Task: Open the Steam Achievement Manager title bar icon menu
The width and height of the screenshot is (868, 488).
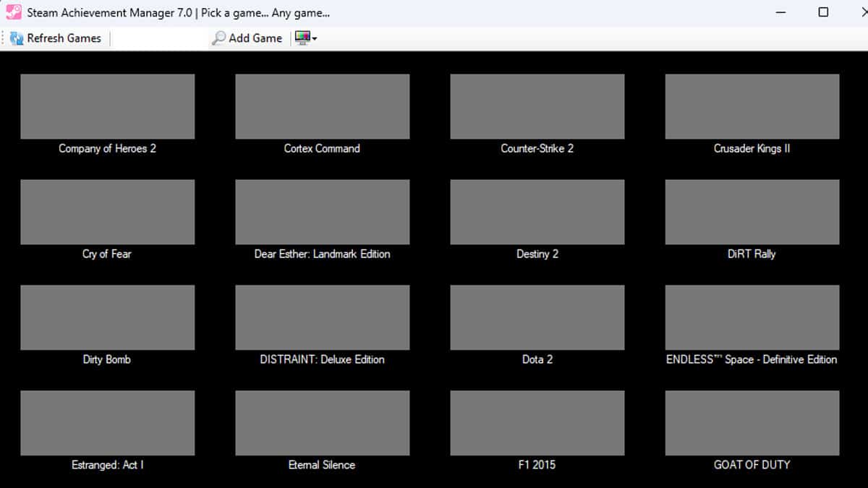Action: (13, 12)
